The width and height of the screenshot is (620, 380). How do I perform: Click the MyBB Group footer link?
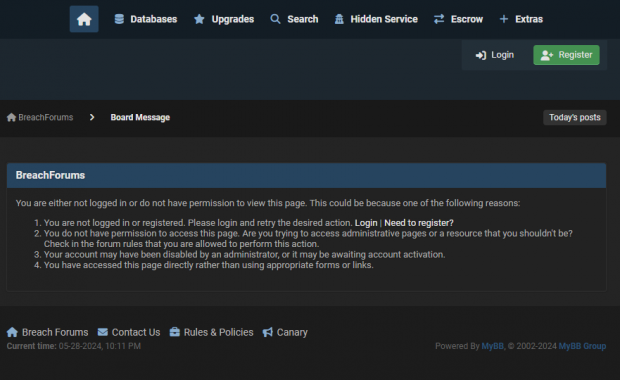(582, 346)
